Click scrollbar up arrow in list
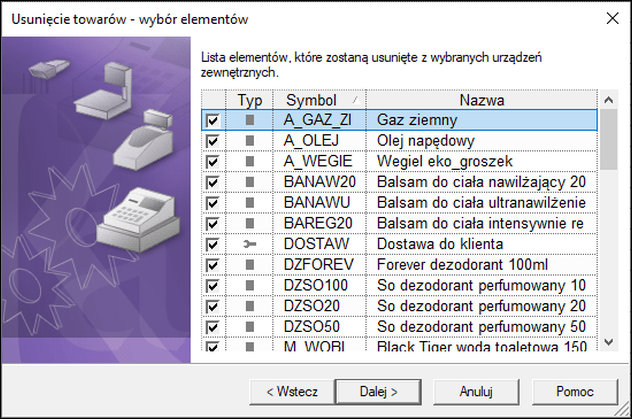 pyautogui.click(x=608, y=100)
